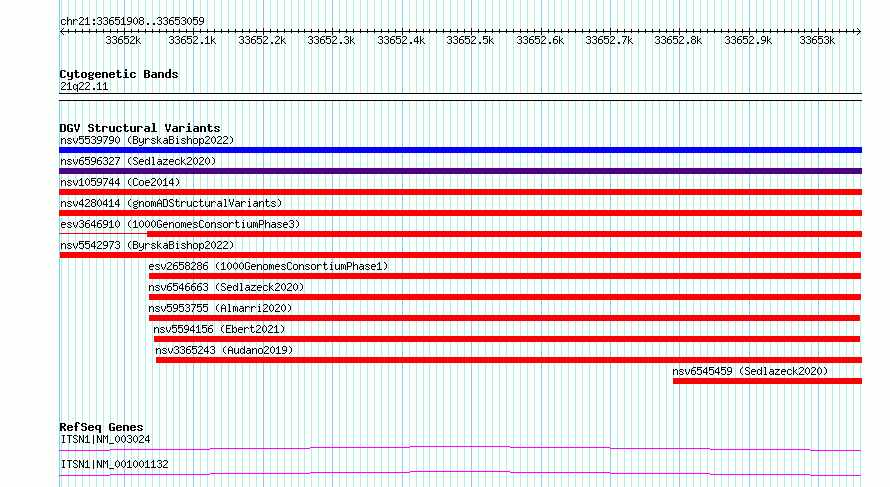Click the RefSeq Genes track title

(101, 427)
